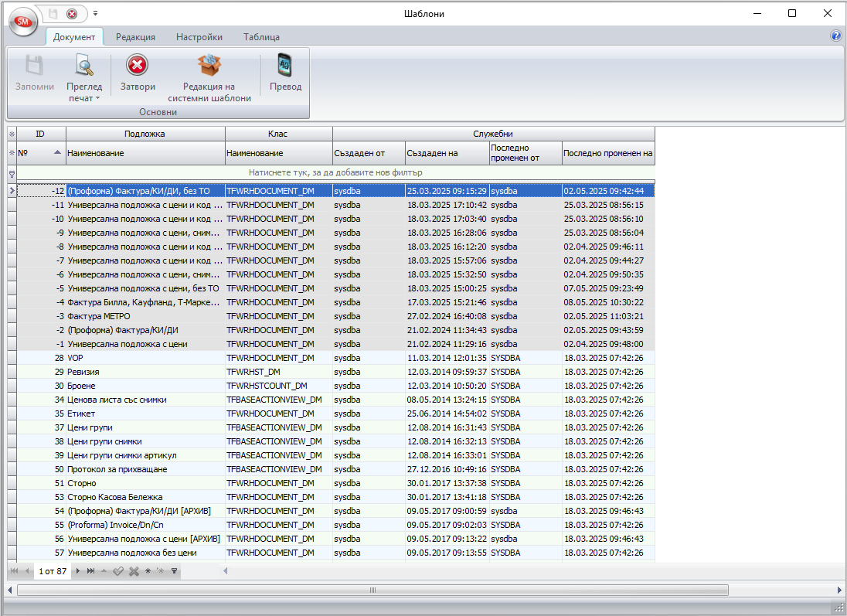Click the red close icon in quick-access bar
This screenshot has height=616, width=847.
(71, 13)
